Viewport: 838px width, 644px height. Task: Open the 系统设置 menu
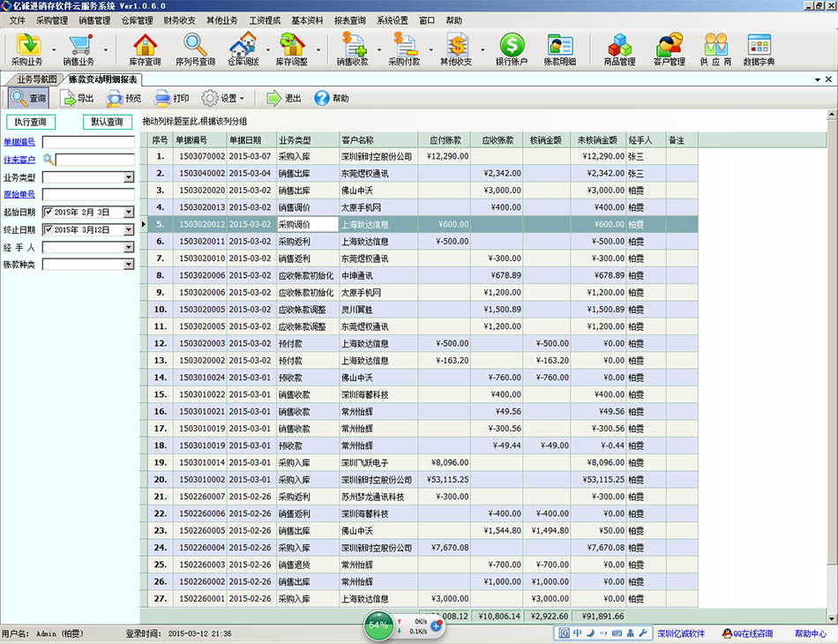(x=393, y=20)
